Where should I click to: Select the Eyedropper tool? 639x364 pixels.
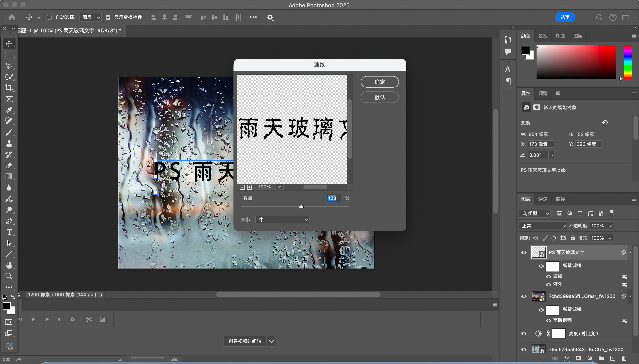click(9, 110)
